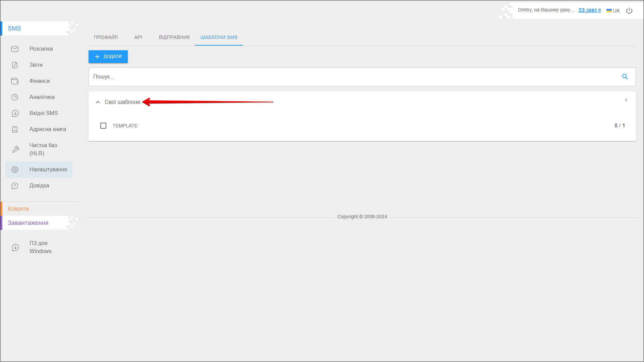Click the search magnifier icon
This screenshot has height=362, width=644.
point(625,77)
